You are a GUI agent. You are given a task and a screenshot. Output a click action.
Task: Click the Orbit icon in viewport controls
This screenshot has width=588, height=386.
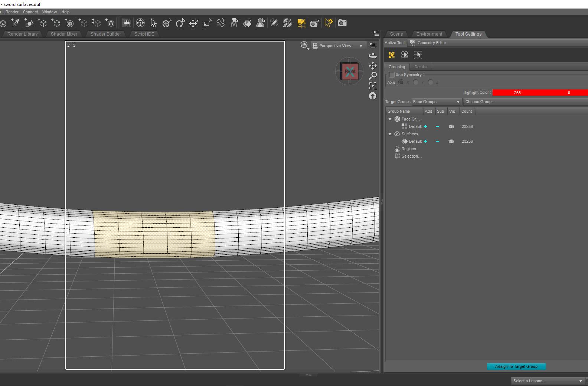(x=373, y=56)
